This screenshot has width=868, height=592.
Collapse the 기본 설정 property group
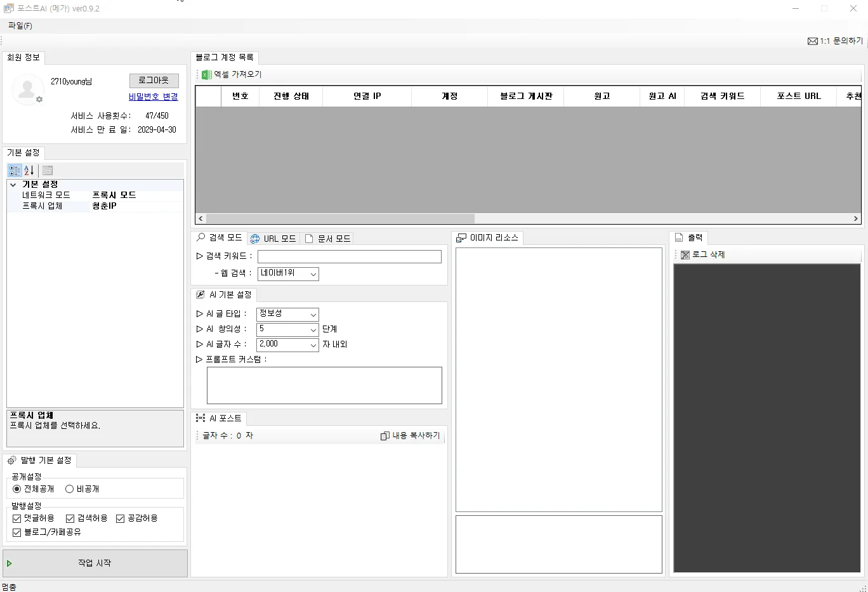point(13,185)
